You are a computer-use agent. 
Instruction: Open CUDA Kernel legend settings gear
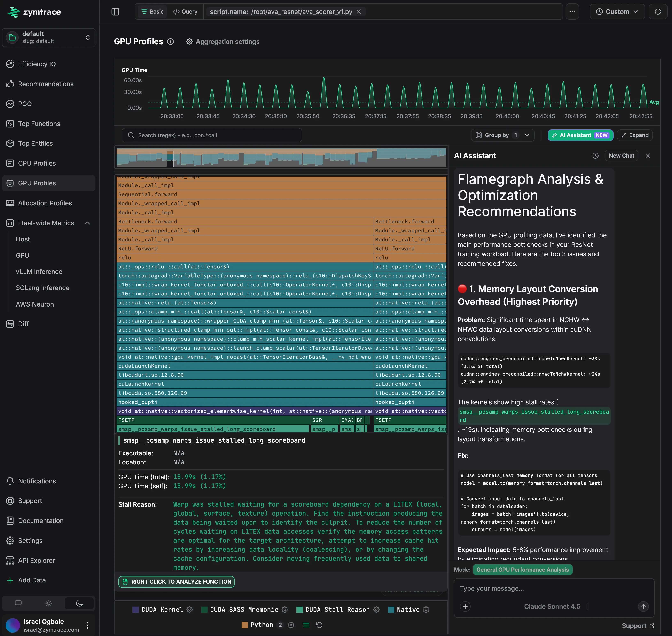pyautogui.click(x=189, y=609)
